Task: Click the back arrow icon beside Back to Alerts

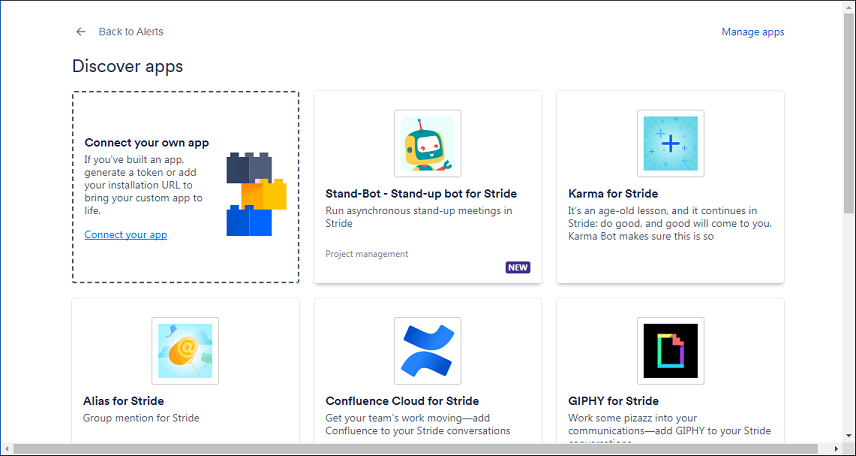Action: click(81, 32)
